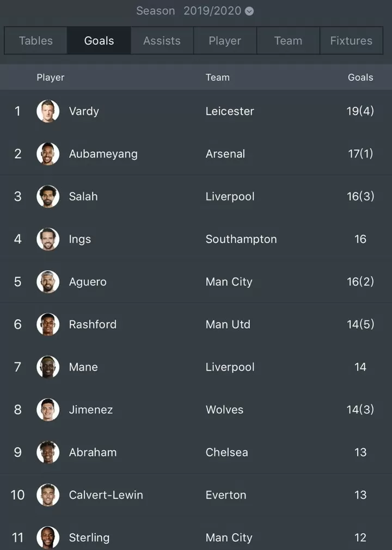Image resolution: width=392 pixels, height=550 pixels.
Task: Switch to the Tables tab
Action: pyautogui.click(x=36, y=41)
